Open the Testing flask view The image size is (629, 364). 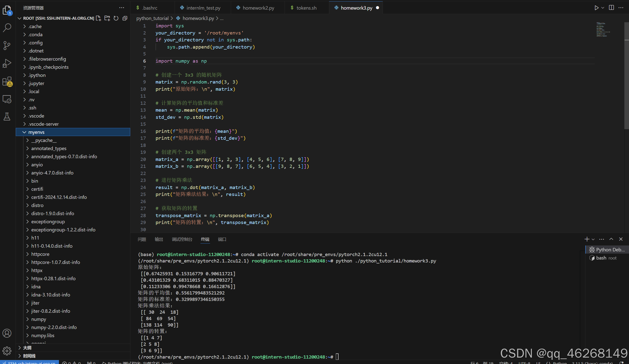point(7,117)
